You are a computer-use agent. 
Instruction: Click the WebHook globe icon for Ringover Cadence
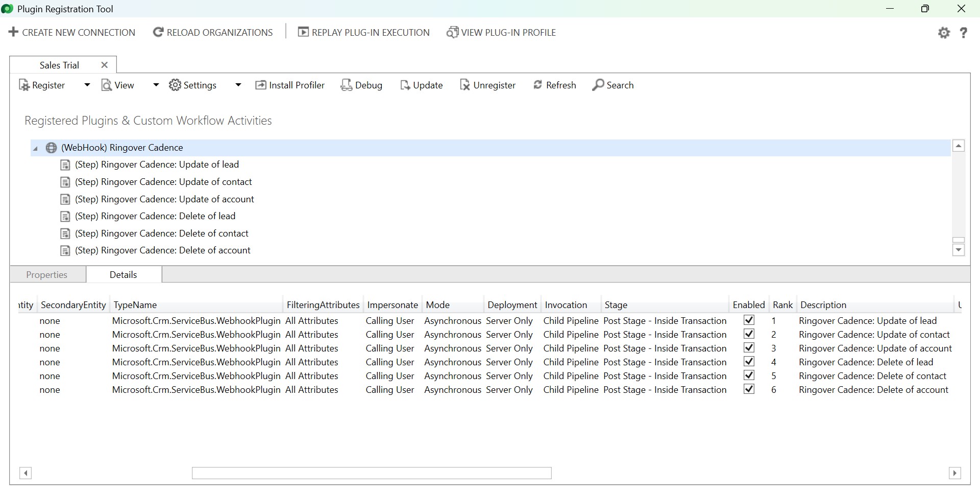pos(52,148)
